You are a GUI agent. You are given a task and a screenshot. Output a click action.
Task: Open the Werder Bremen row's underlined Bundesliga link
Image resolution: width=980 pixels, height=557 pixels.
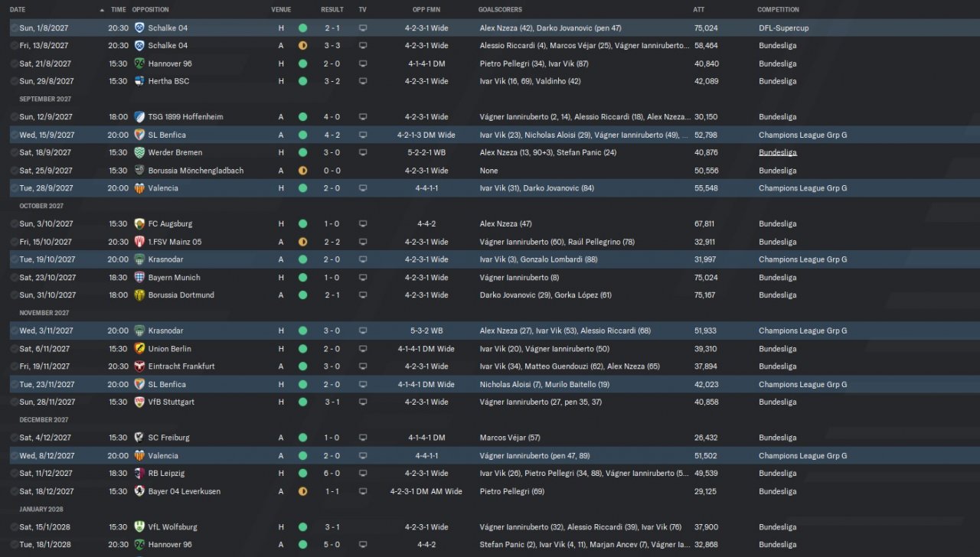778,152
